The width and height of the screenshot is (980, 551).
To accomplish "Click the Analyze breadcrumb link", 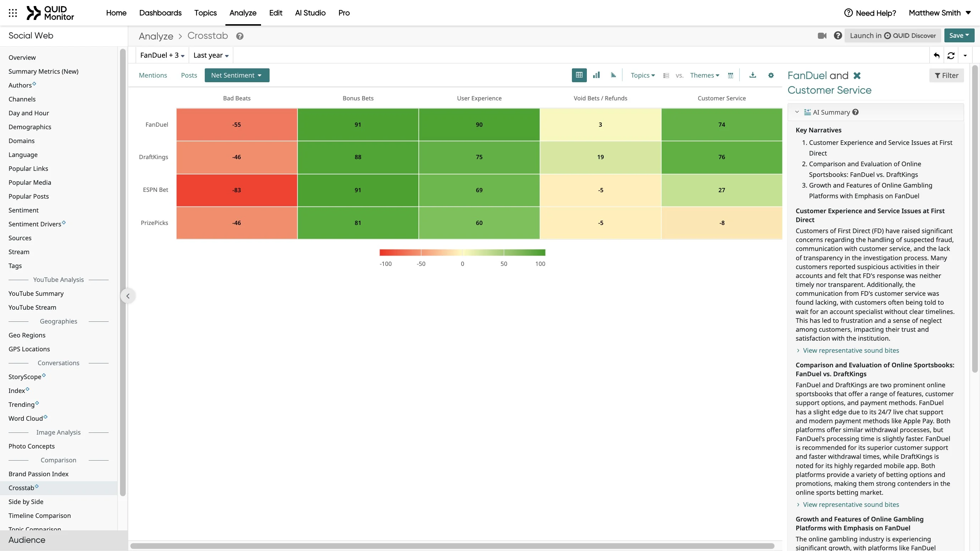I will pyautogui.click(x=156, y=36).
